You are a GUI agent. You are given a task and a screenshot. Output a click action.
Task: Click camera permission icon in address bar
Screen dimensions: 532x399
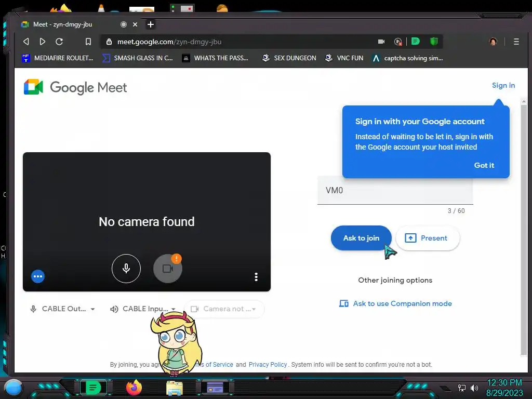click(381, 42)
